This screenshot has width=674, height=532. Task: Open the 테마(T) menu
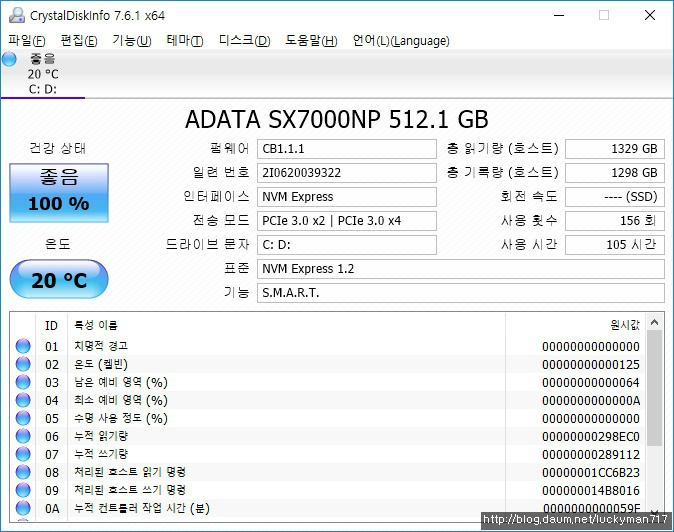coord(185,41)
